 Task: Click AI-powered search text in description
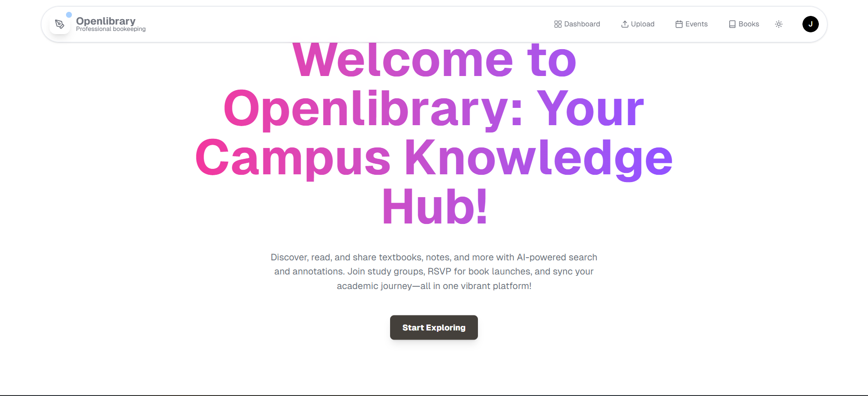pos(556,257)
